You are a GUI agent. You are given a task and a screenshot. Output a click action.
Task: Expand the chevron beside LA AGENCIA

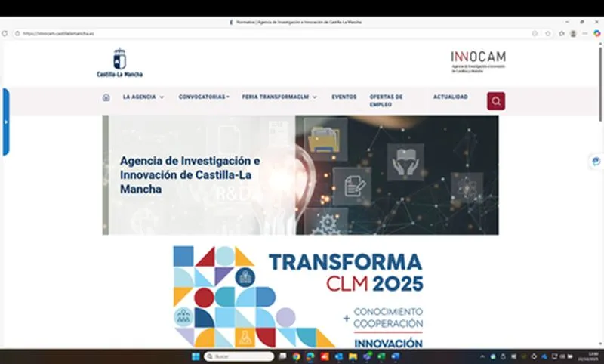pyautogui.click(x=162, y=97)
